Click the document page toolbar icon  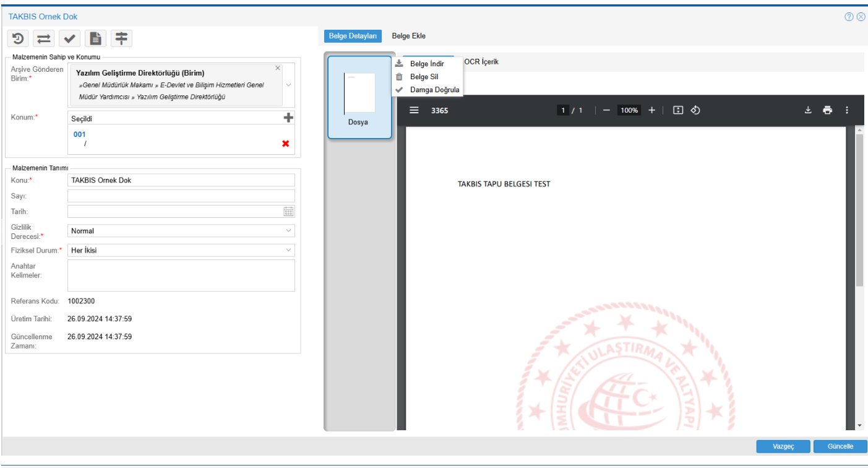pyautogui.click(x=95, y=39)
